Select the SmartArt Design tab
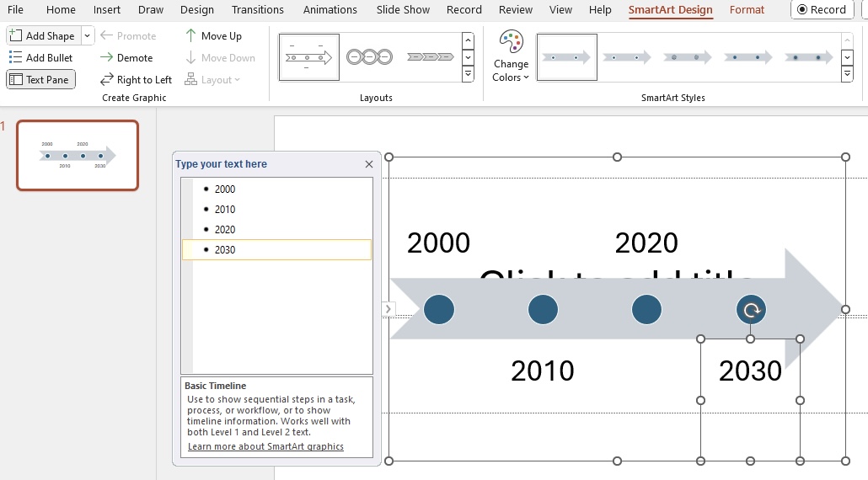868x480 pixels. (670, 10)
